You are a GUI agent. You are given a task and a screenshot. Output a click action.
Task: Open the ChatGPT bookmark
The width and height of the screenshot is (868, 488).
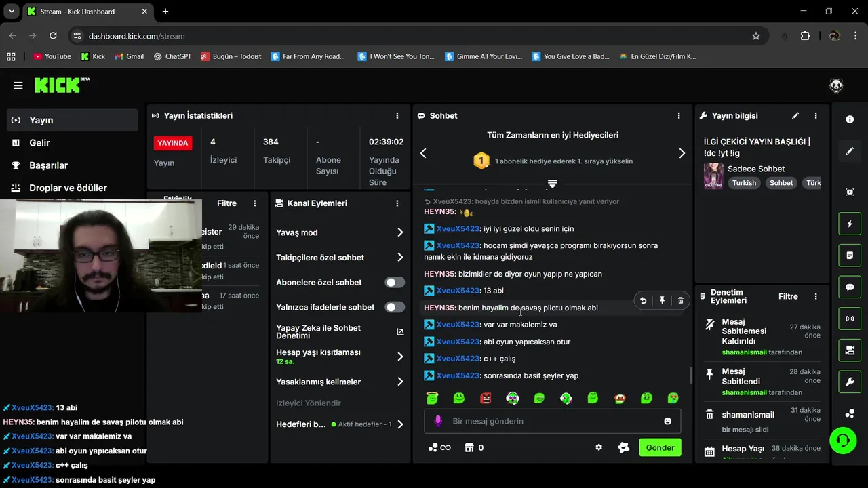[172, 56]
